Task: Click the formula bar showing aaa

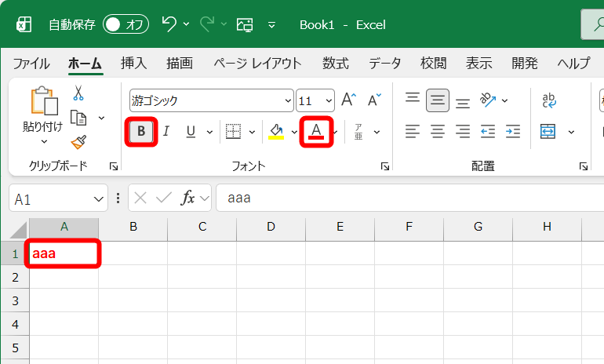Action: 409,198
